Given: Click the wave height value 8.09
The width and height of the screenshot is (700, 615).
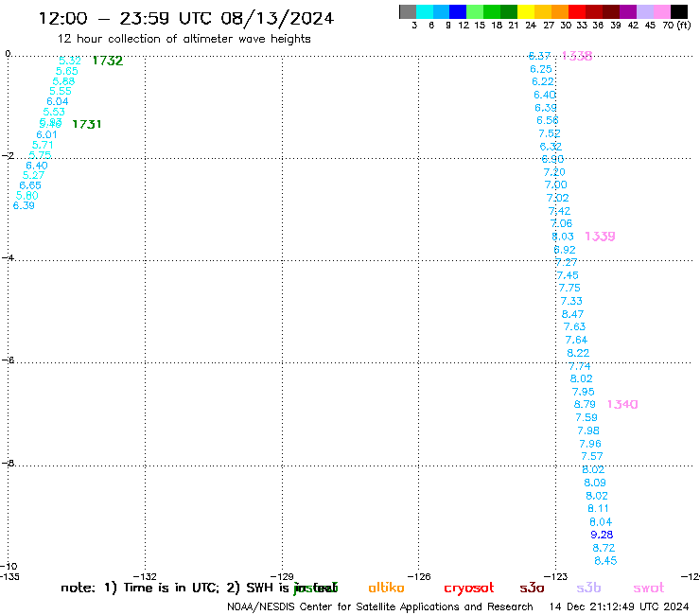Looking at the screenshot, I should [x=595, y=483].
